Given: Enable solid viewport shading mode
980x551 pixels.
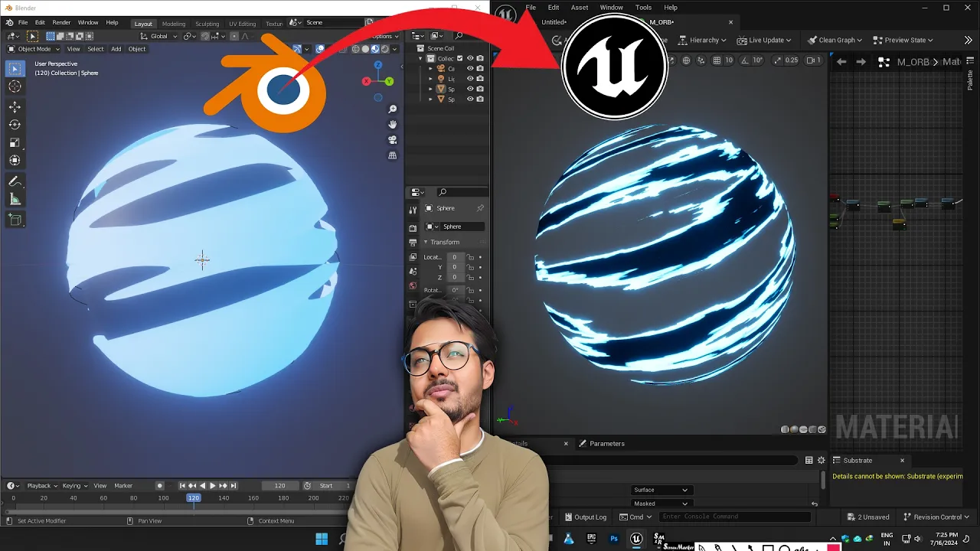Looking at the screenshot, I should 365,49.
